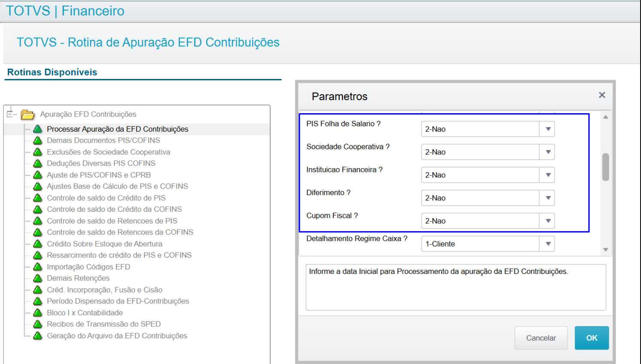The height and width of the screenshot is (364, 641).
Task: Click the Parametros scrollbar thumb
Action: [605, 167]
